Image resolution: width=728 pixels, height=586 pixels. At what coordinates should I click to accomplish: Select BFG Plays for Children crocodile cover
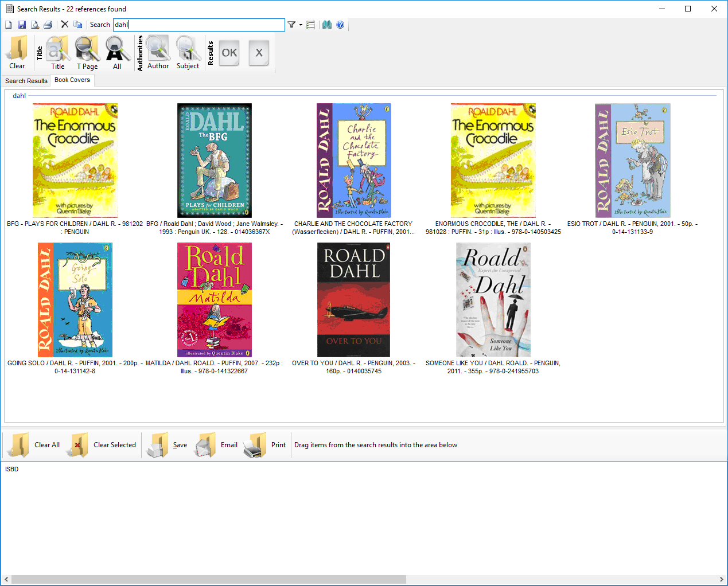coord(75,161)
